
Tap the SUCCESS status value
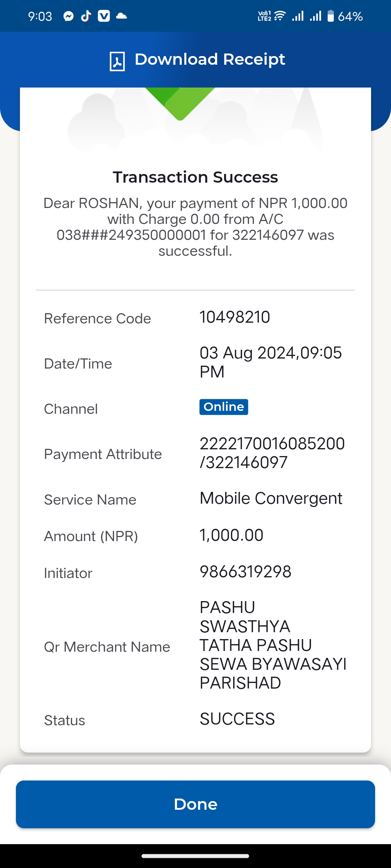tap(237, 719)
